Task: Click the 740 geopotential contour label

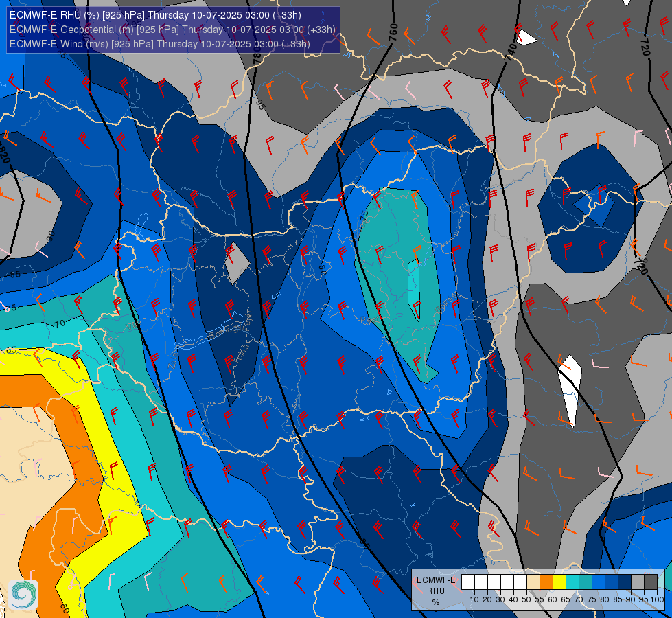Action: click(511, 52)
